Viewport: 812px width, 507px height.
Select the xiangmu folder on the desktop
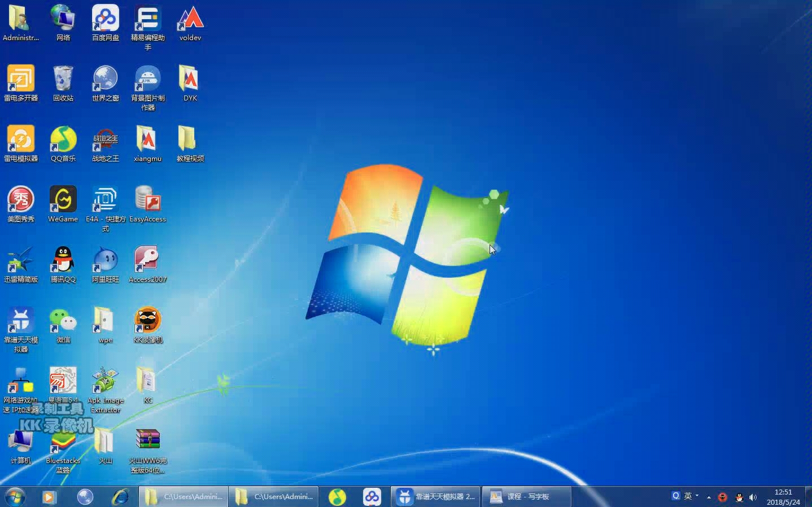148,144
